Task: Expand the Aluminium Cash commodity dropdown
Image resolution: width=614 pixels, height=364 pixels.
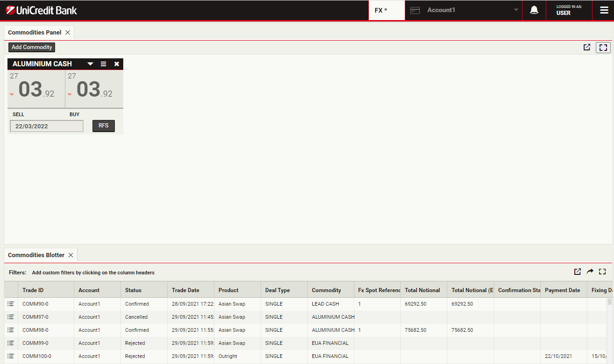Action: tap(90, 64)
